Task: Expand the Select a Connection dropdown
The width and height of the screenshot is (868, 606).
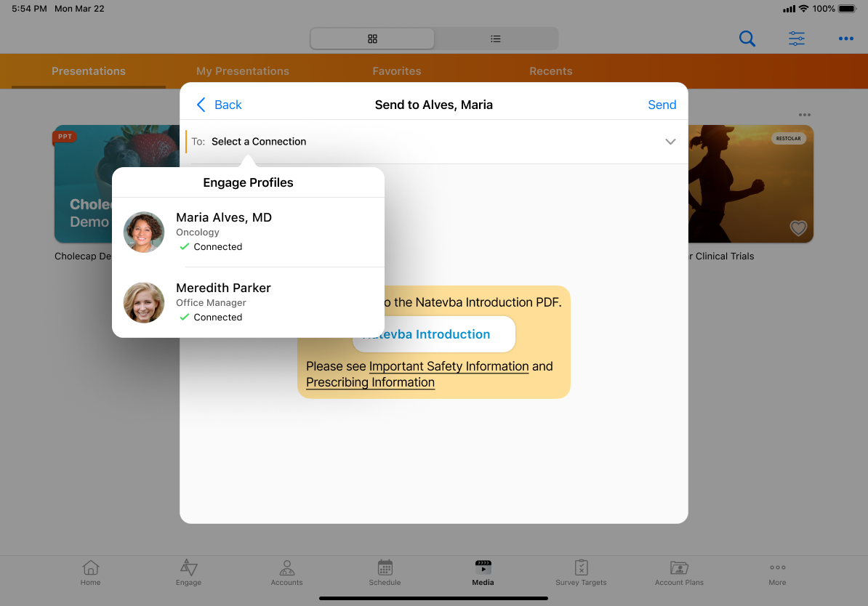Action: 259,142
